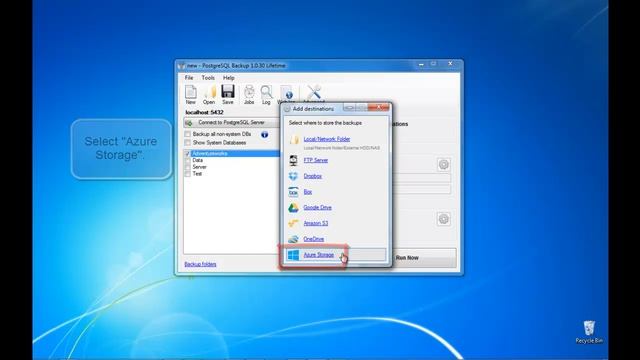
Task: Check the Server database checkbox
Action: 187,167
